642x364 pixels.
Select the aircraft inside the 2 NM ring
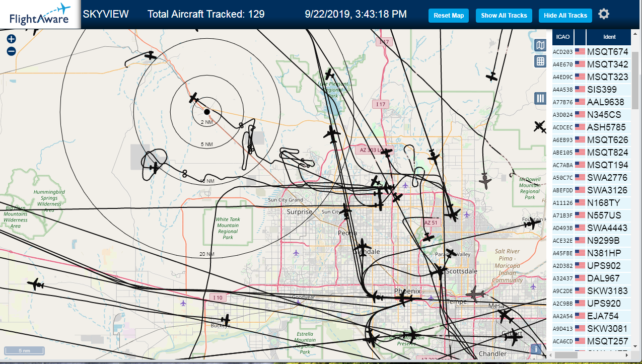(x=194, y=98)
